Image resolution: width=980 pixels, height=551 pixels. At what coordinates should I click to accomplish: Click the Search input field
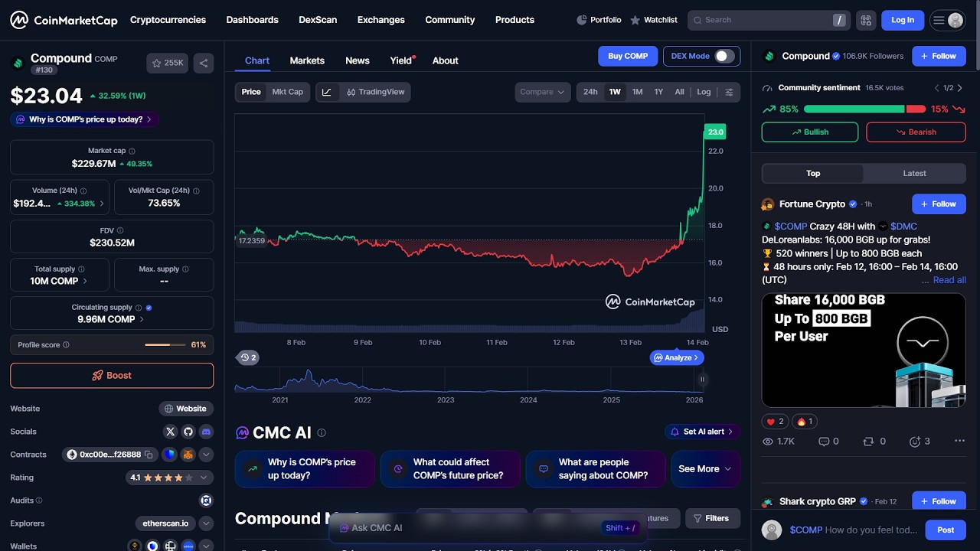pos(769,20)
